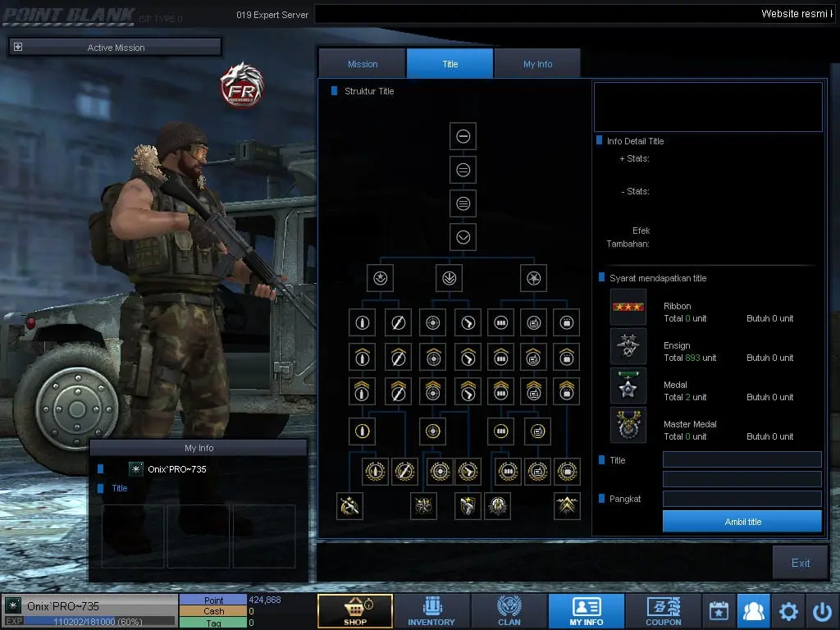Open the INVENTORY menu
The image size is (840, 630).
431,610
